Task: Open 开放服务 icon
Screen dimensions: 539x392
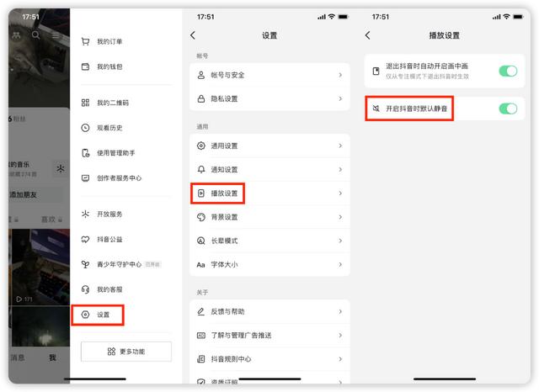Action: click(85, 214)
